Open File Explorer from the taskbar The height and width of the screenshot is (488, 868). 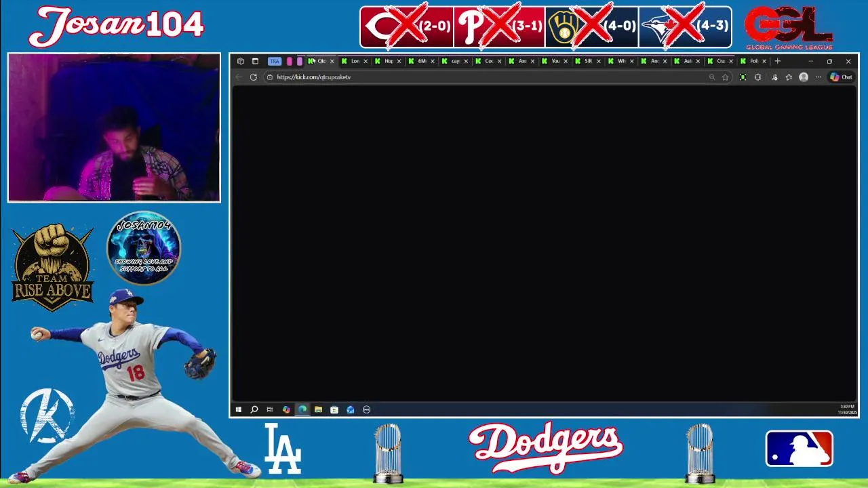(x=318, y=409)
